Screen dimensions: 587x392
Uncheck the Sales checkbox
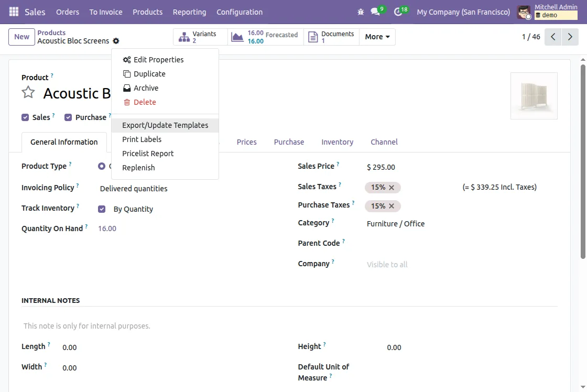(x=25, y=117)
